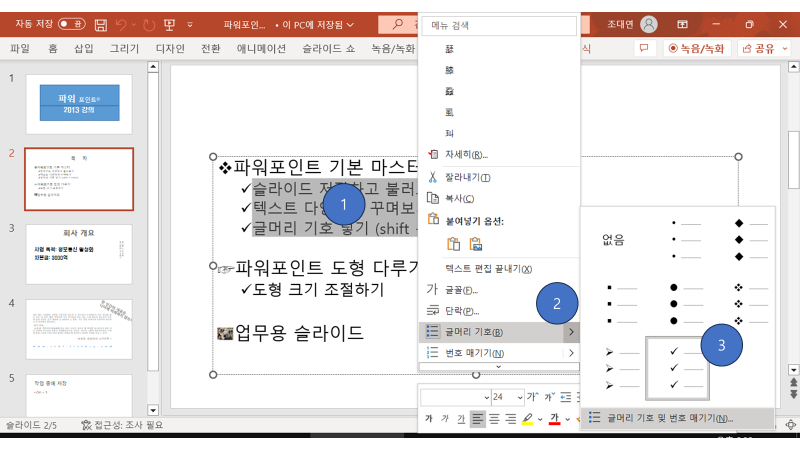Toggle bold 가 in mini toolbar
The image size is (800, 450).
[429, 419]
